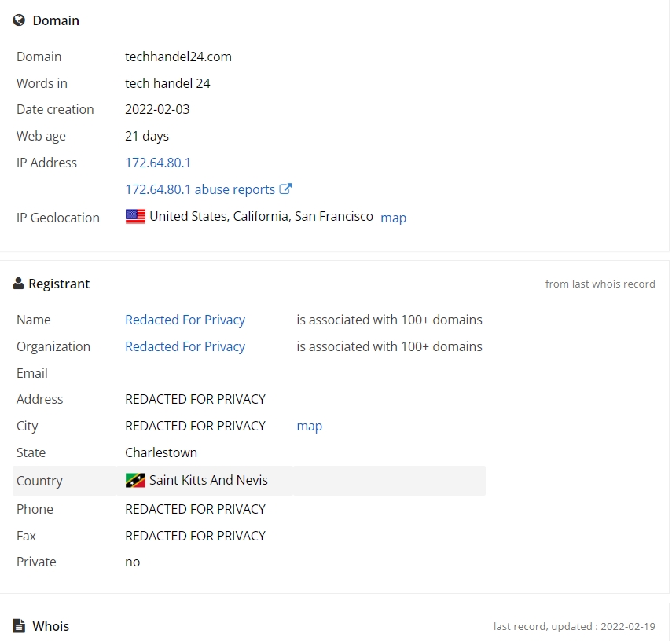
Task: Click the person icon next to Registrant
Action: [18, 284]
